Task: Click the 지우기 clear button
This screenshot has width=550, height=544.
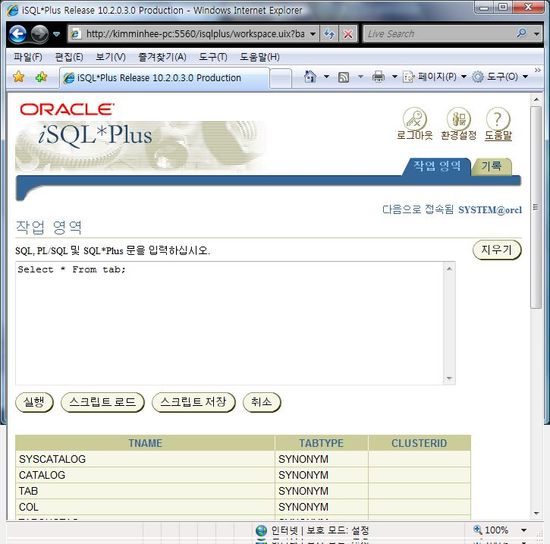Action: [x=497, y=250]
